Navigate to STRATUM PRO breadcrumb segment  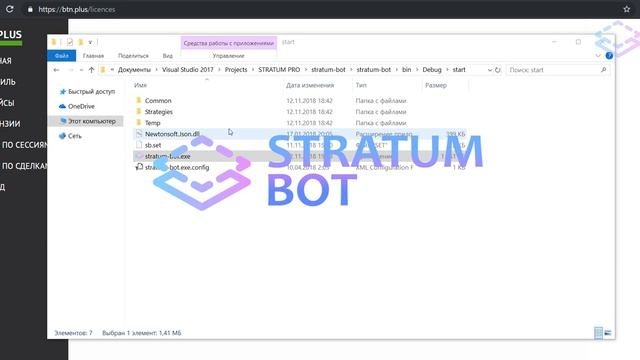click(x=279, y=70)
